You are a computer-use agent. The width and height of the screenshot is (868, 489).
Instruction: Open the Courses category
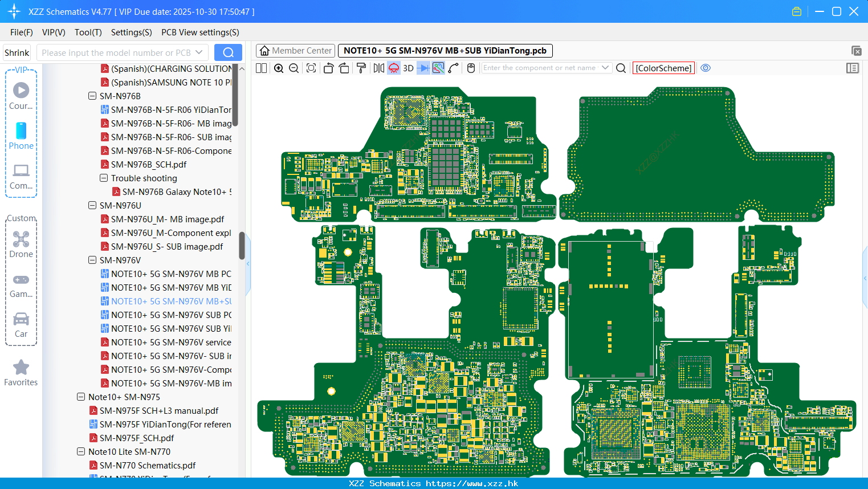coord(21,96)
